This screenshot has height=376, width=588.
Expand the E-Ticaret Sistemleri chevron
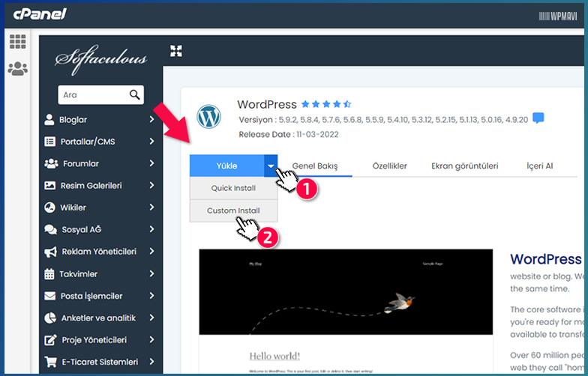151,362
